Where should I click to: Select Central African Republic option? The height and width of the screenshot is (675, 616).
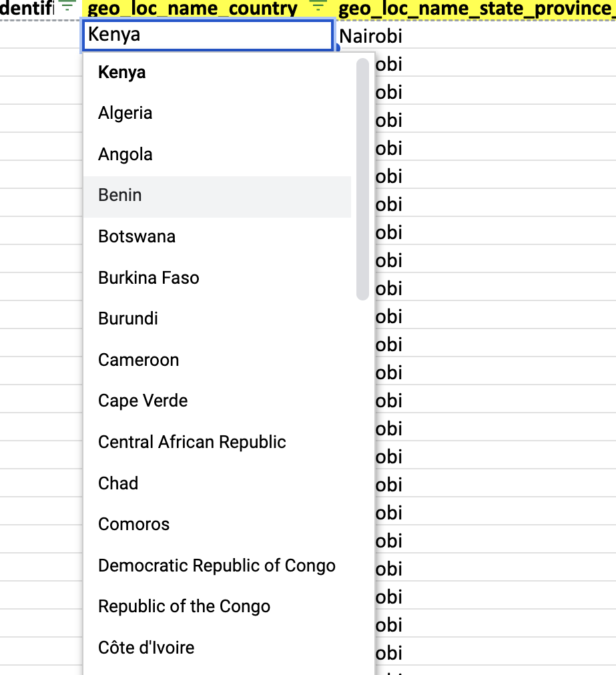point(192,442)
